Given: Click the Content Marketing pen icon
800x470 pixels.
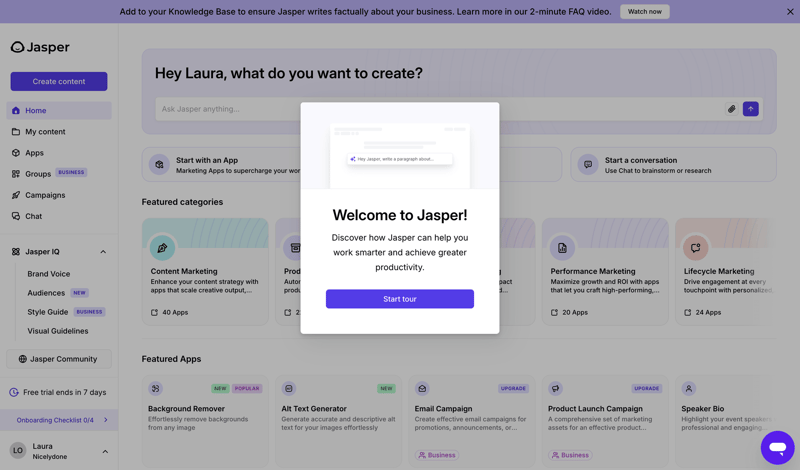Looking at the screenshot, I should [x=162, y=248].
